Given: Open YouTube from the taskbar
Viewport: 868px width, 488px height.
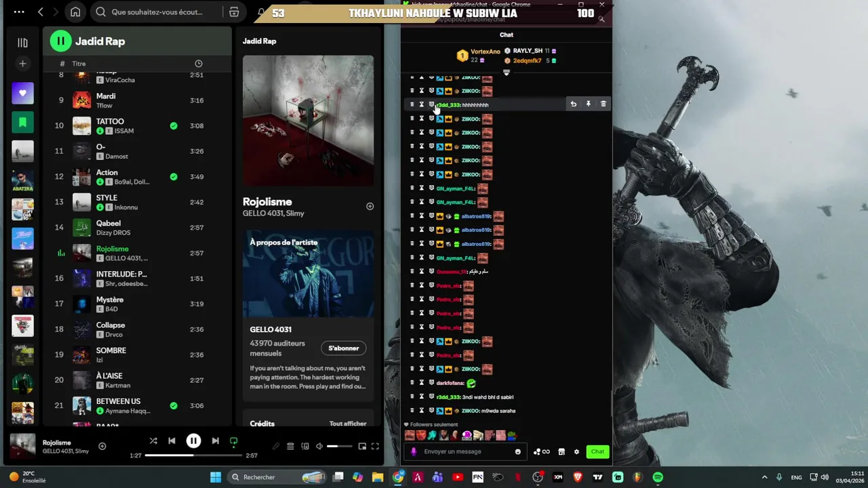Looking at the screenshot, I should (458, 477).
